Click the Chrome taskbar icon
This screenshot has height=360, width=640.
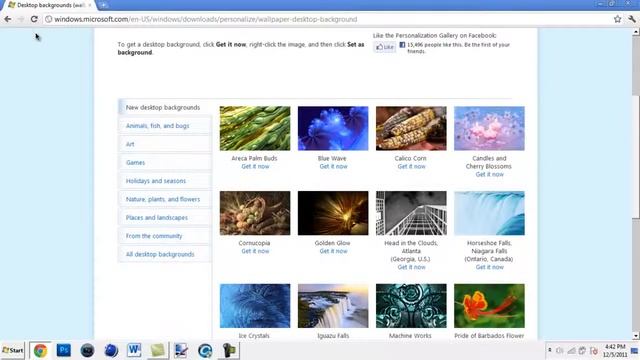point(40,351)
